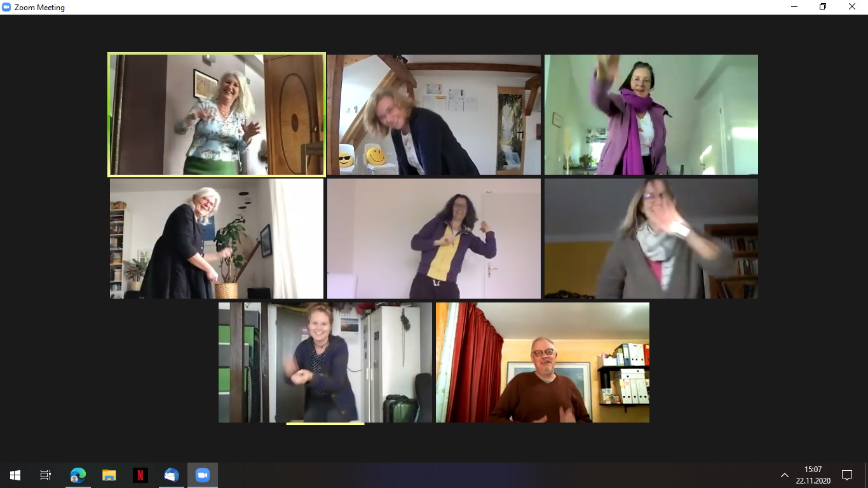Select video tile of person in purple-yellow jacket

(434, 238)
